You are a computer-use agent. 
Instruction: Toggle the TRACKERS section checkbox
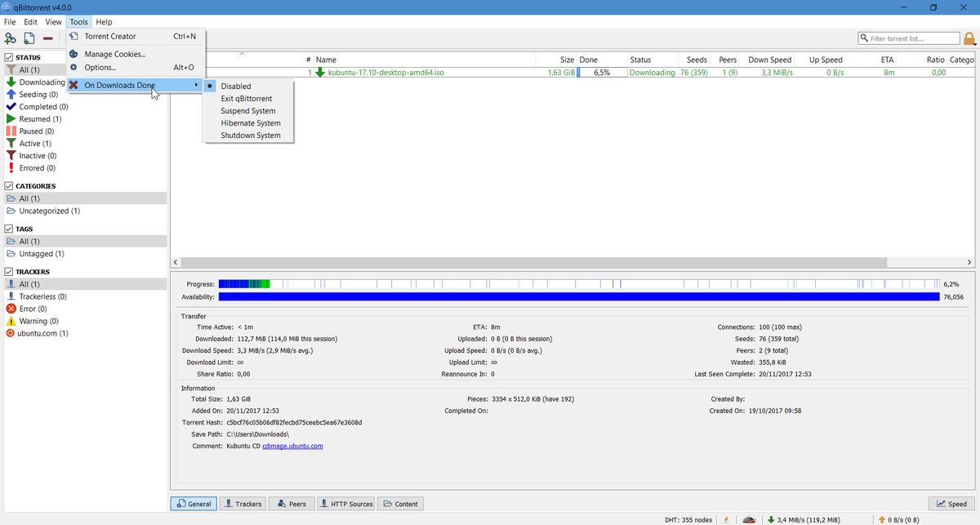pyautogui.click(x=10, y=272)
